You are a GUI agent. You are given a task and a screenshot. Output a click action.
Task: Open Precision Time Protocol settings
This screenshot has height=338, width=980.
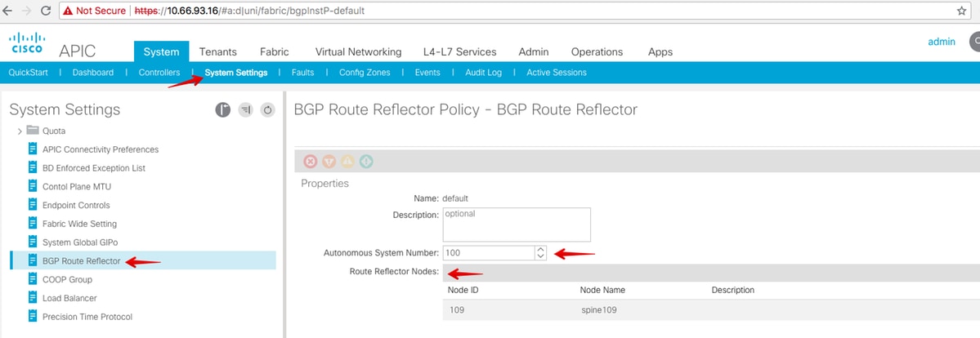pyautogui.click(x=87, y=317)
